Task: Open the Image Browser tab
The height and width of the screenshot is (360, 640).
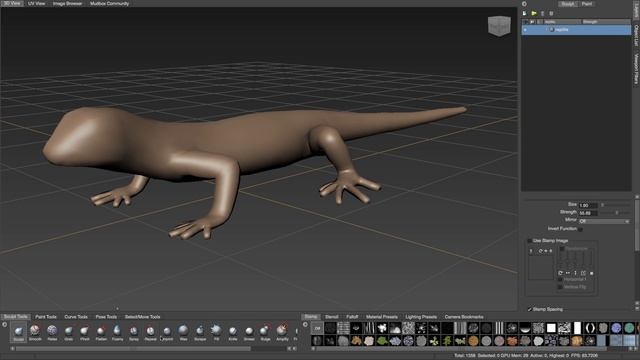Action: tap(67, 3)
